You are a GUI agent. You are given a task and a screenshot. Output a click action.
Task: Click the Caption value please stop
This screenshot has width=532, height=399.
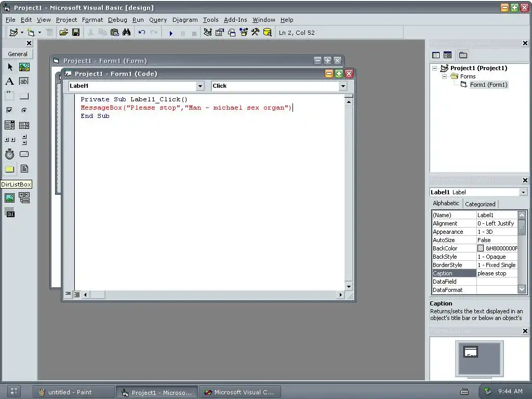pyautogui.click(x=497, y=273)
